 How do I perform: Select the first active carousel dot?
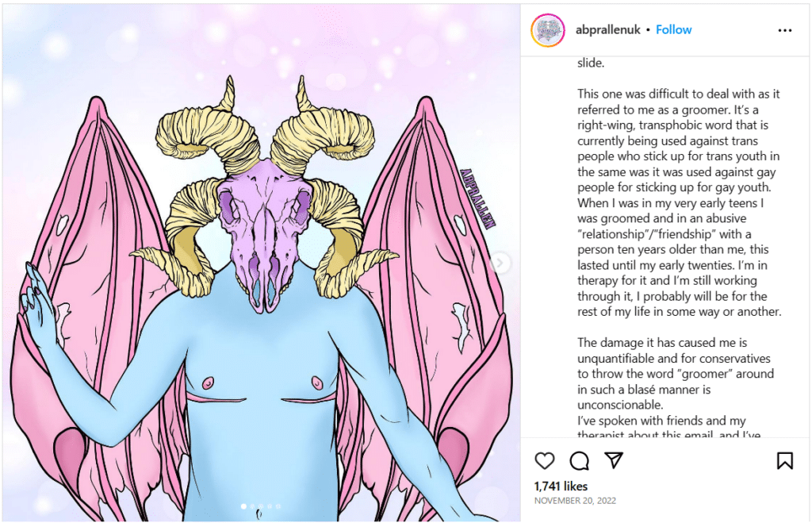244,506
